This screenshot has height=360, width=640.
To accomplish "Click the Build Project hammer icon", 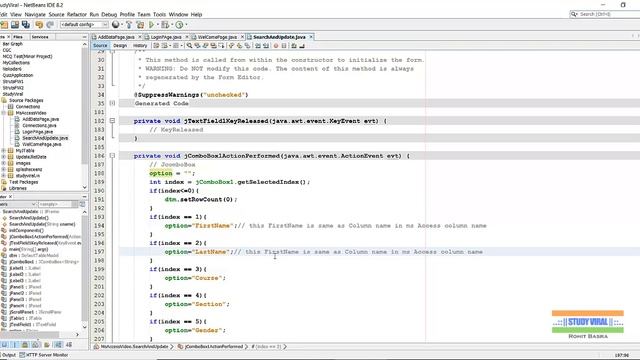I will (129, 24).
